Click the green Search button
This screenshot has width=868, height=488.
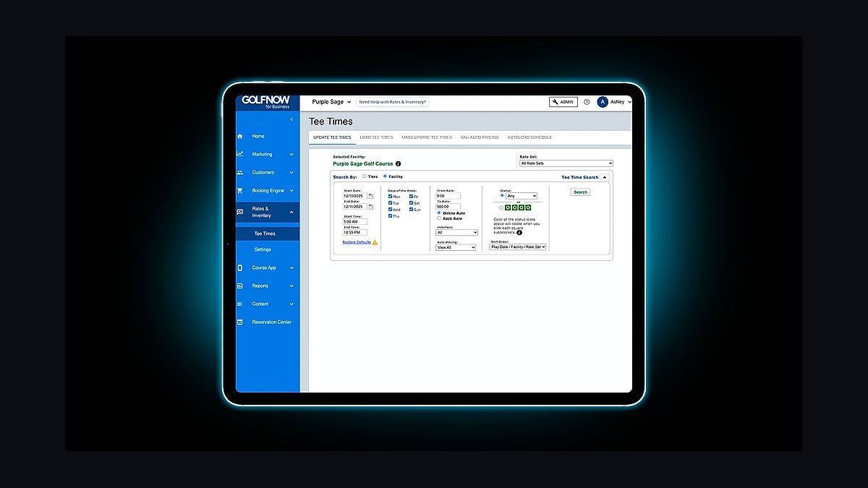580,192
